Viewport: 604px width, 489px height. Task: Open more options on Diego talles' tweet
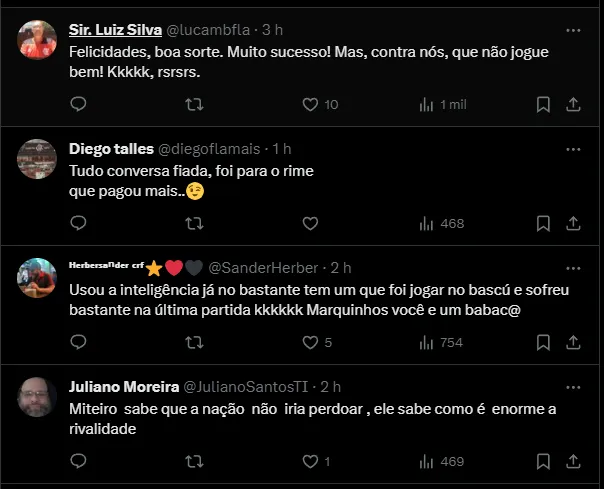[x=573, y=149]
